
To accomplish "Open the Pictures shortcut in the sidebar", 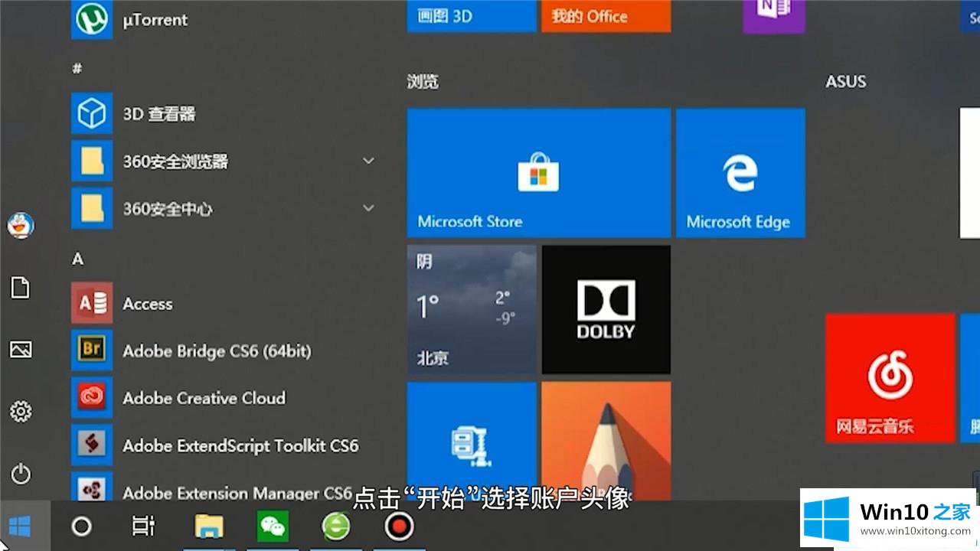I will click(21, 350).
